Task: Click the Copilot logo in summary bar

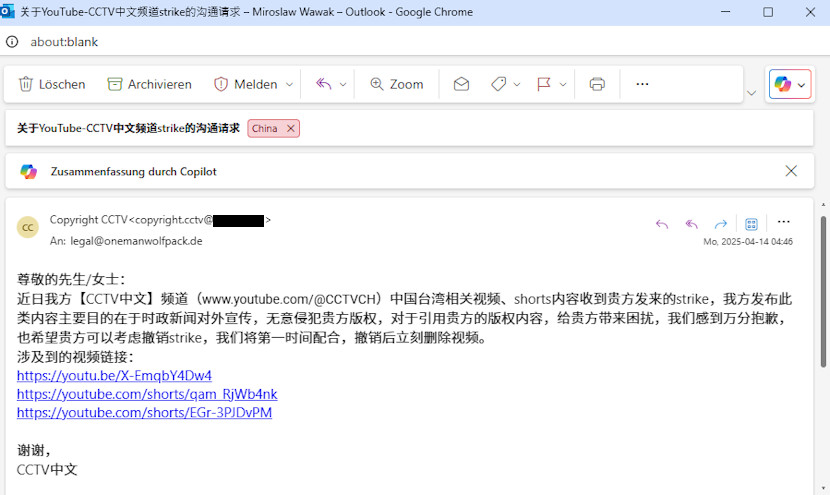Action: (29, 172)
